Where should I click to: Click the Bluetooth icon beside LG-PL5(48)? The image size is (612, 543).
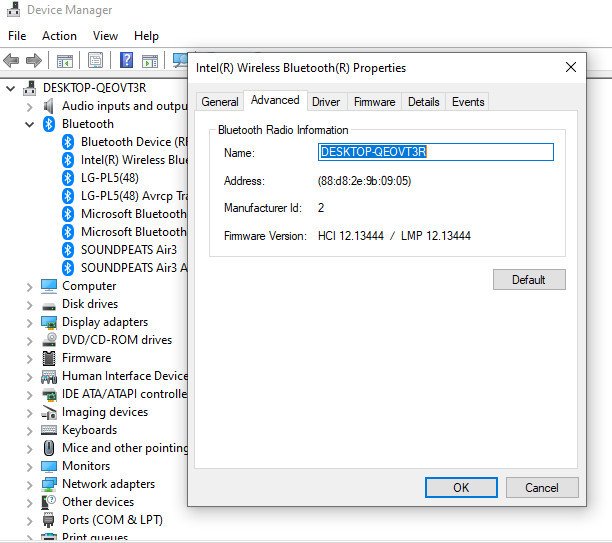click(x=68, y=178)
